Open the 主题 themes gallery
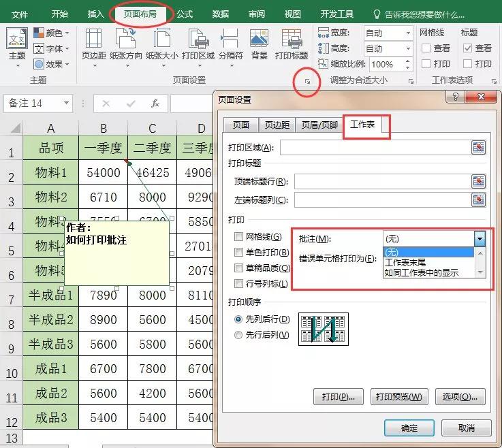 coord(16,48)
